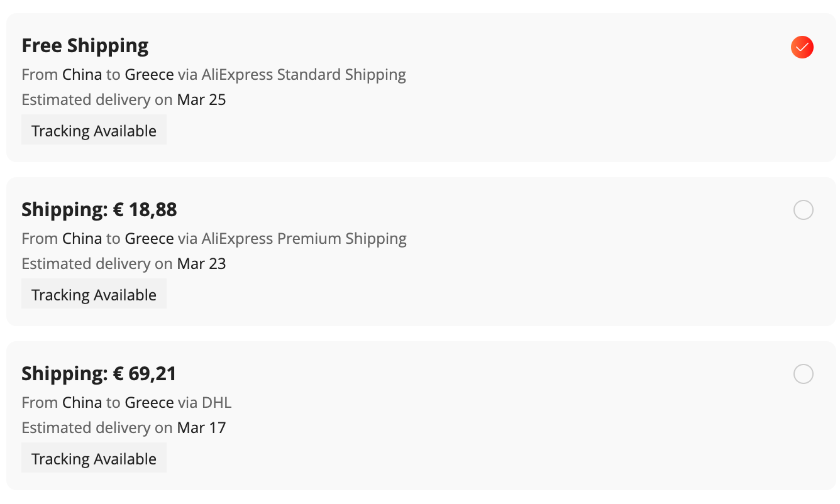This screenshot has height=504, width=840.
Task: Choose the € 18,88 shipping radio button
Action: [804, 210]
